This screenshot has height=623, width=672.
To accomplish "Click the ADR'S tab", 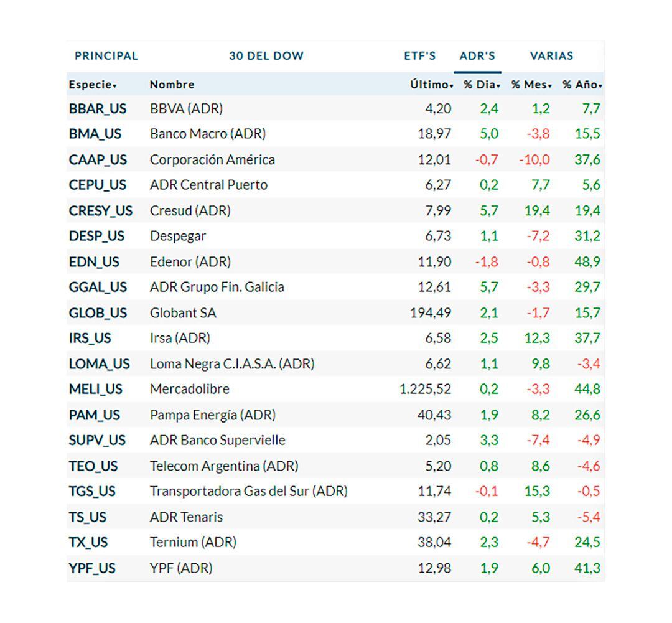I will (x=477, y=55).
